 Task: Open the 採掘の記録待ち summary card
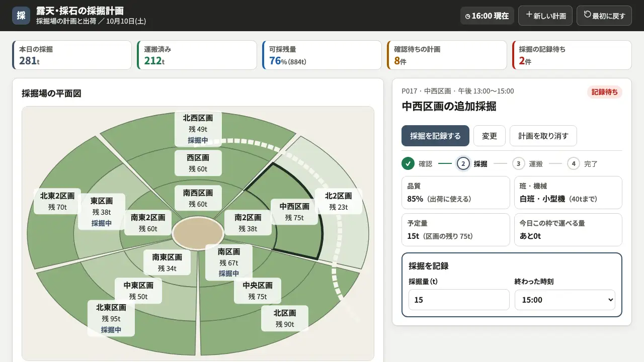coord(572,55)
